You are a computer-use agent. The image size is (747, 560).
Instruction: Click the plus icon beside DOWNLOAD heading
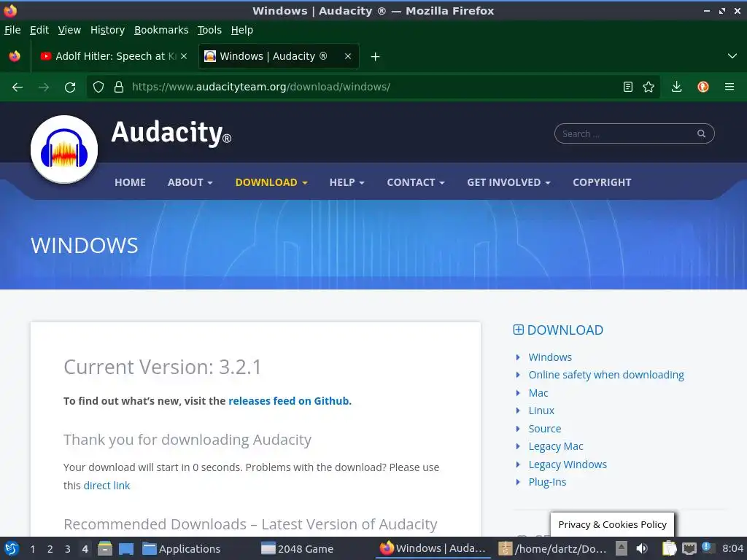[519, 330]
